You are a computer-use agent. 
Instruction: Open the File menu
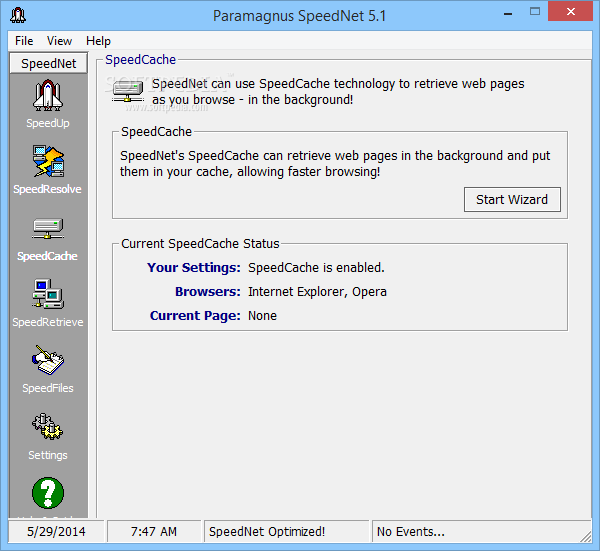[24, 41]
